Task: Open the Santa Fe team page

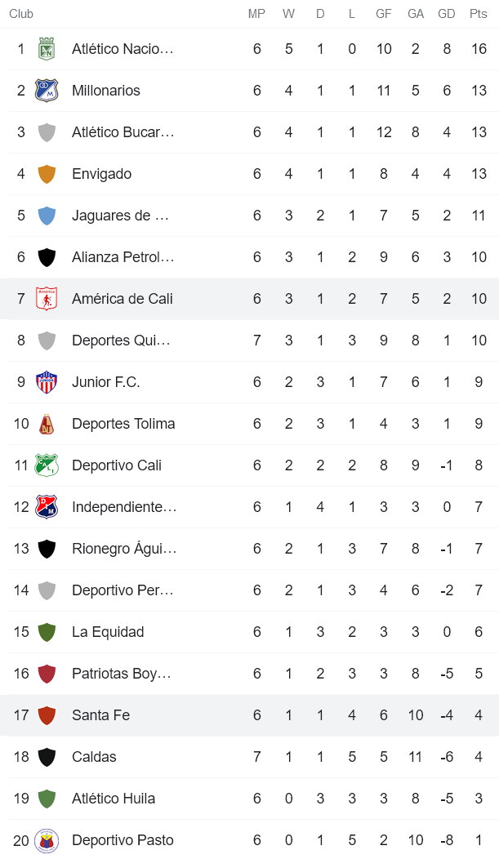Action: [100, 715]
